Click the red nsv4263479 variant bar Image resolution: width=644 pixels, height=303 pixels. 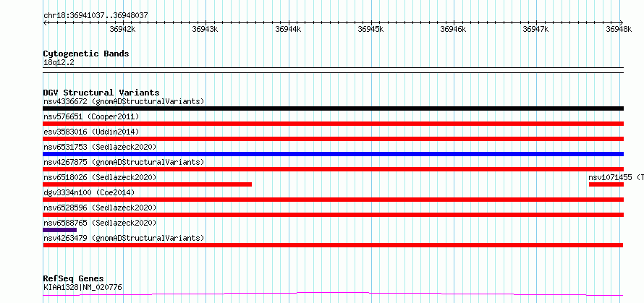pos(333,245)
